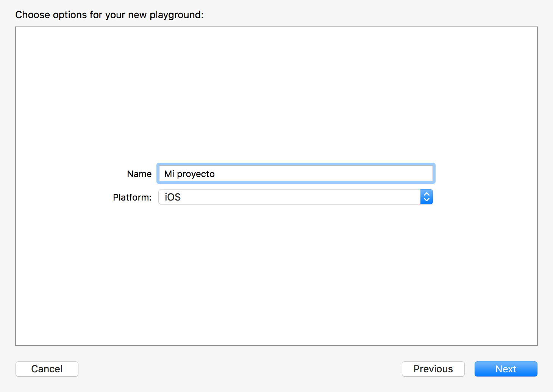Focus the playground name input box
553x392 pixels.
pos(295,174)
